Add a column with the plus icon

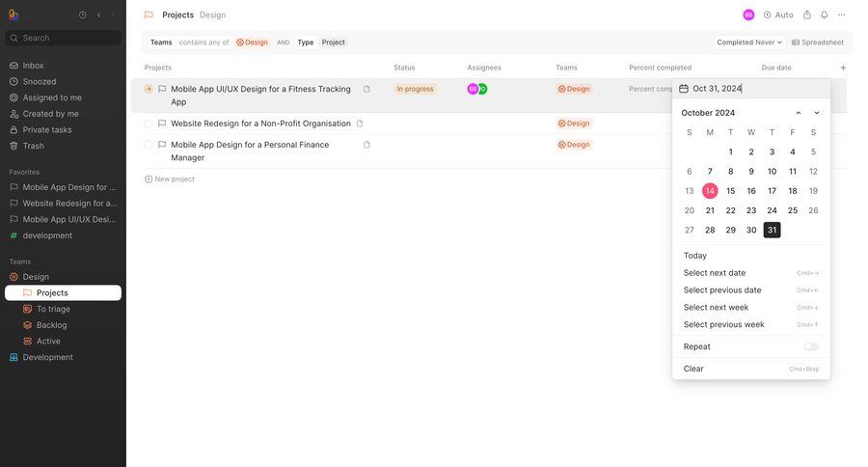[843, 68]
